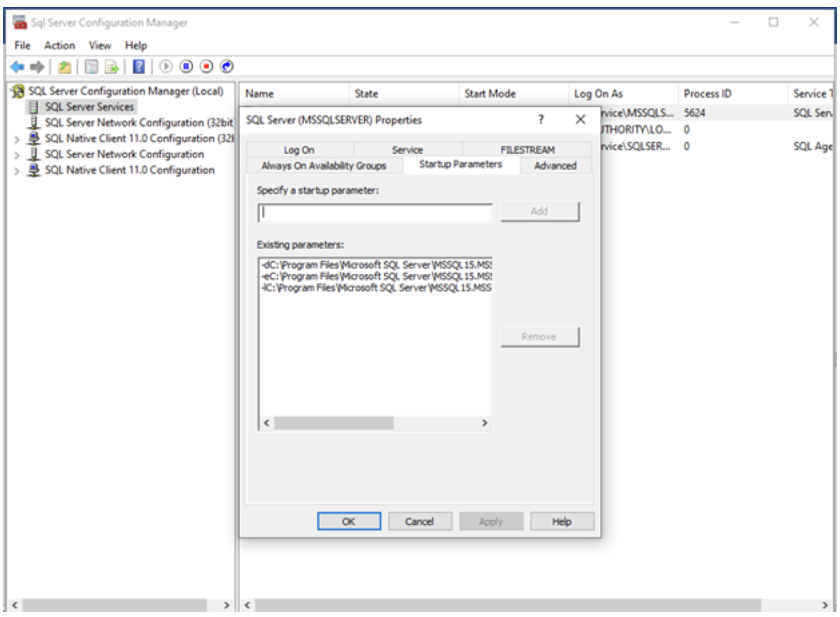Click the services pane's right scroll arrow
Screen dimensions: 840x617
coord(825,605)
